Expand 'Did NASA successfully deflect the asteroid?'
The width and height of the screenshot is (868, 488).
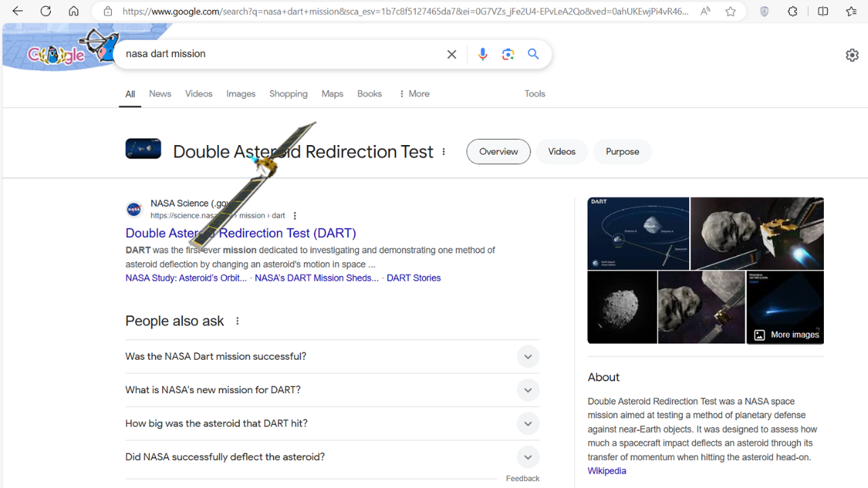[332, 457]
